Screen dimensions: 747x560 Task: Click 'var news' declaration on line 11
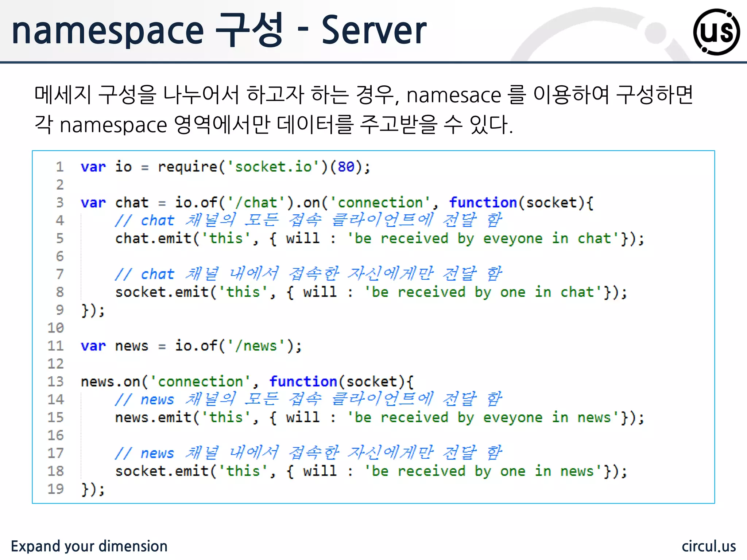click(x=114, y=346)
